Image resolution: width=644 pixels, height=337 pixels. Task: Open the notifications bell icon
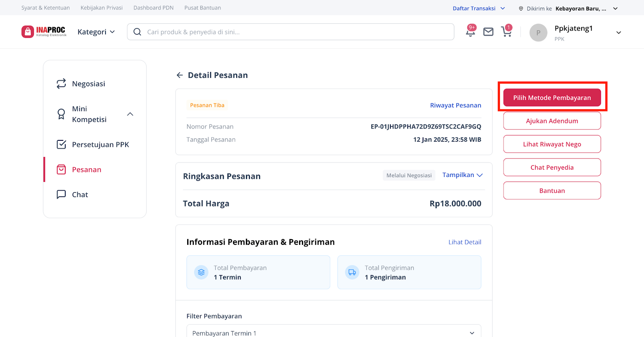point(471,31)
